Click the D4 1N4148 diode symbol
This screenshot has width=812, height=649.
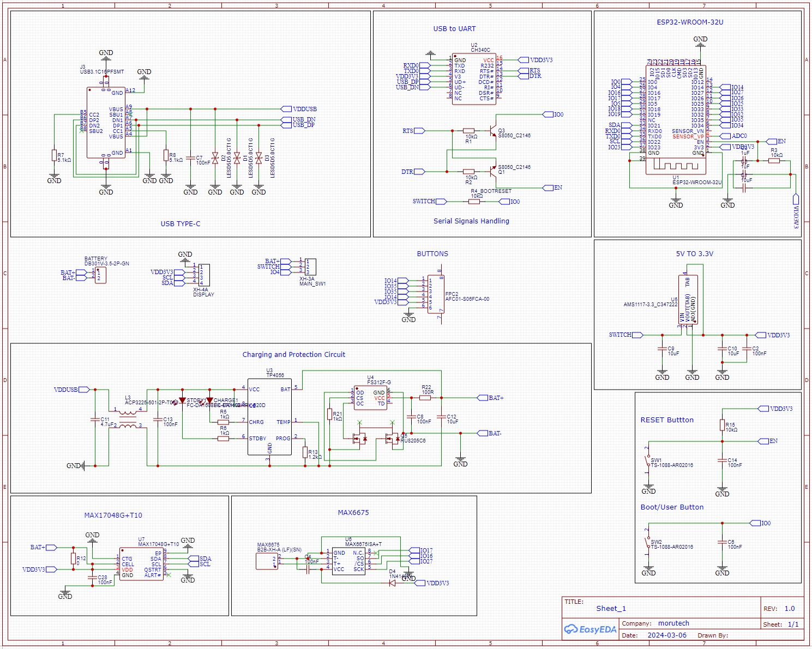[x=392, y=583]
